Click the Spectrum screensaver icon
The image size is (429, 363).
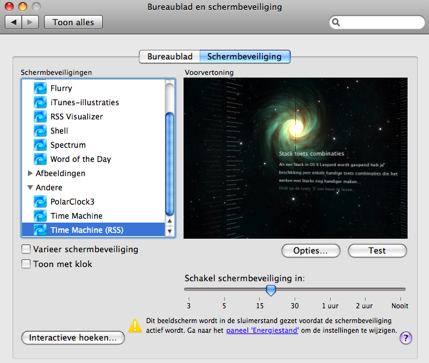[40, 145]
